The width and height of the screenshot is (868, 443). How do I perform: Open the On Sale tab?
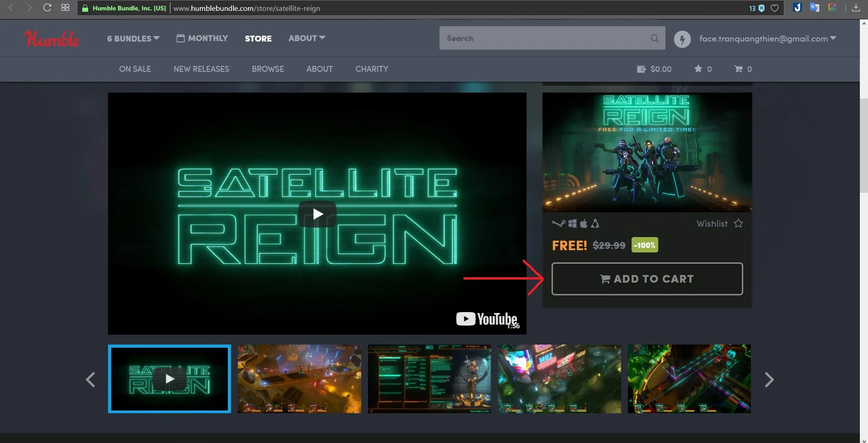[135, 69]
